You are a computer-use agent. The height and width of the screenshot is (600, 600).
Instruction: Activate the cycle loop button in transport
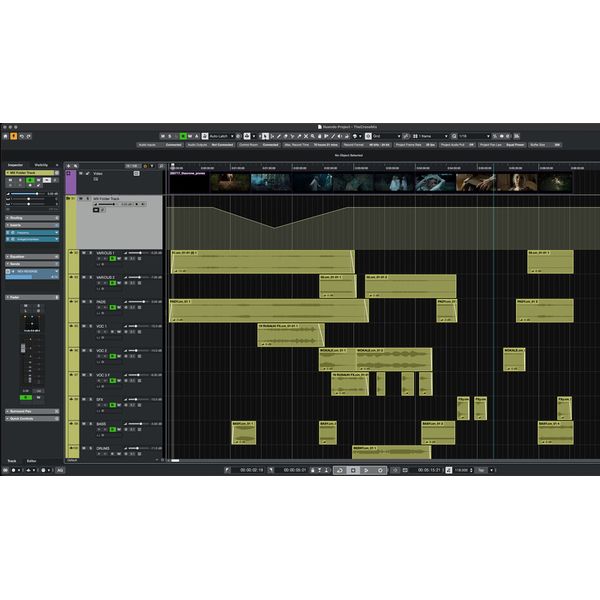(x=339, y=469)
